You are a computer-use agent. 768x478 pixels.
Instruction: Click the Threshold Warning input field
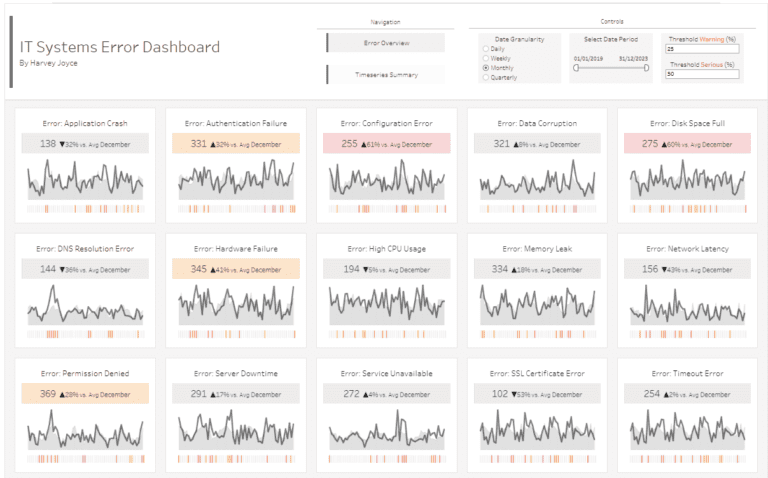pos(702,48)
